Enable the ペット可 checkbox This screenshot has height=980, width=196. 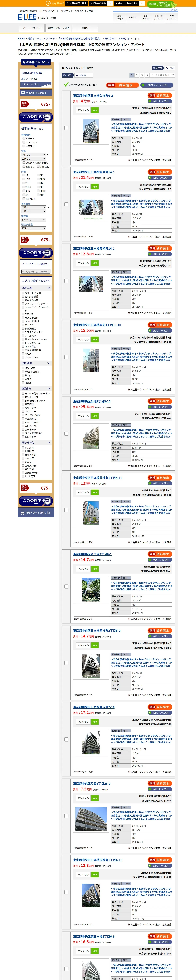(x=23, y=458)
